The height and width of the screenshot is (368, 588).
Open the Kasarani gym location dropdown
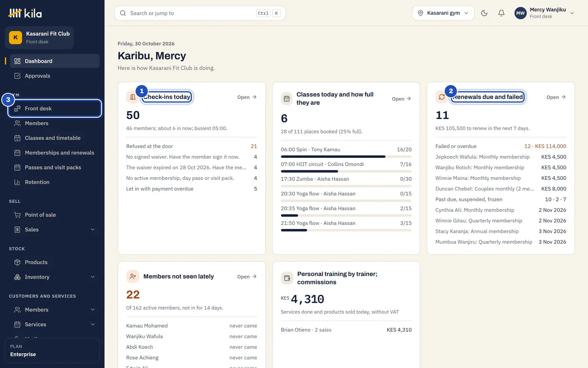[443, 13]
